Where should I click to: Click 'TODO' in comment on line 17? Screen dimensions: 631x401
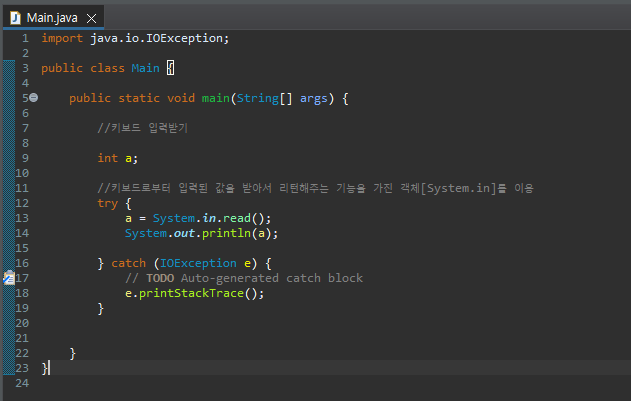point(160,278)
